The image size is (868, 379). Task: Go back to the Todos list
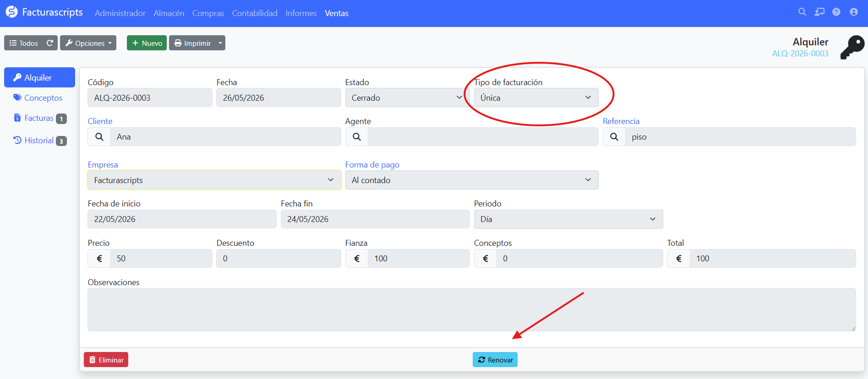(x=24, y=43)
